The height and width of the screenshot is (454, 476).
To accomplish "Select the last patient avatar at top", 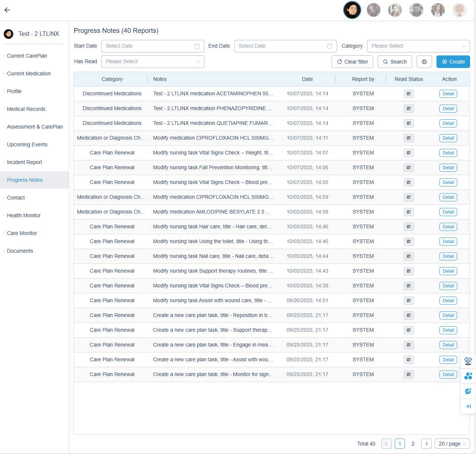I will click(459, 10).
